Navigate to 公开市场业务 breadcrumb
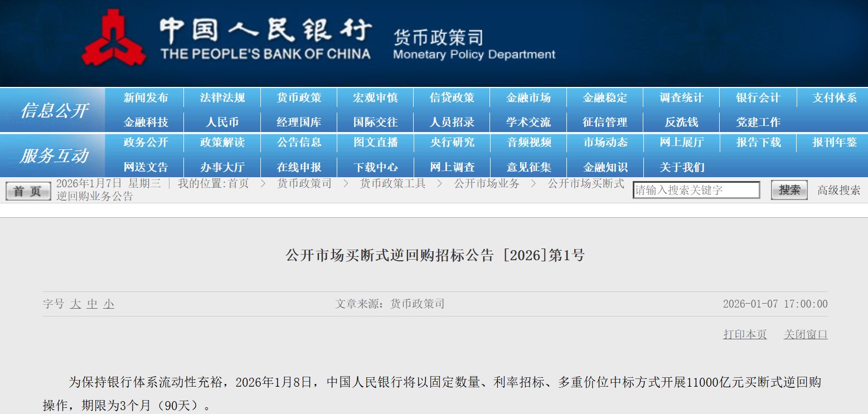This screenshot has height=414, width=868. (x=486, y=184)
